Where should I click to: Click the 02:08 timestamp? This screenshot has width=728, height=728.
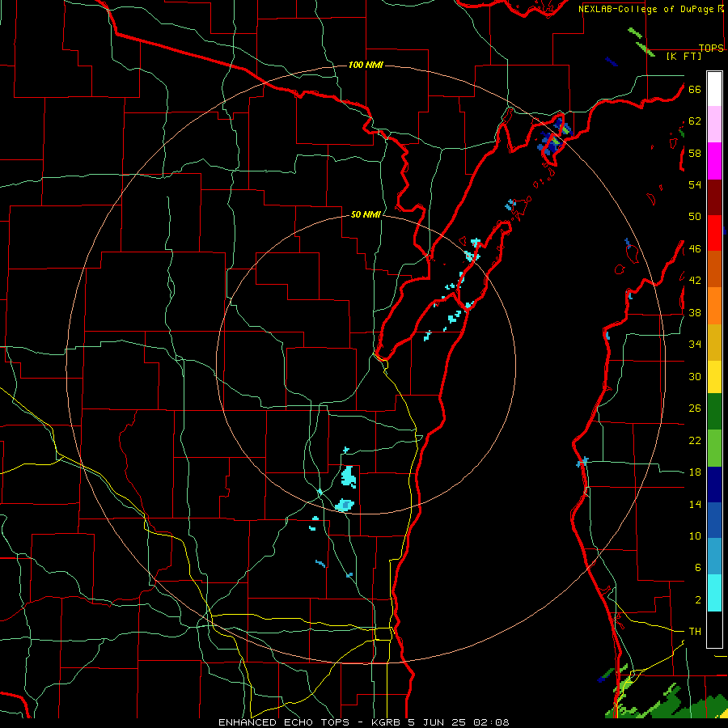(491, 722)
